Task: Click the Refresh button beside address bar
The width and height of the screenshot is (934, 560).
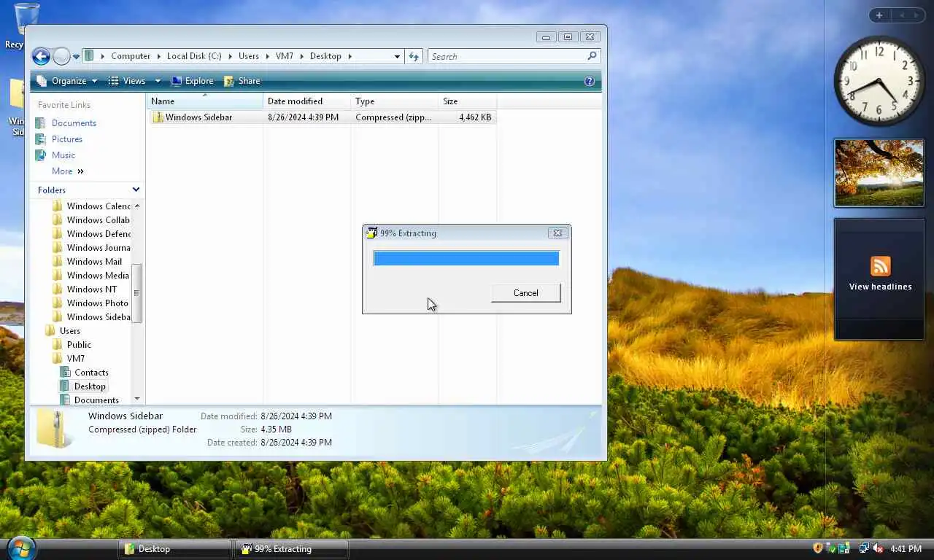Action: click(414, 56)
